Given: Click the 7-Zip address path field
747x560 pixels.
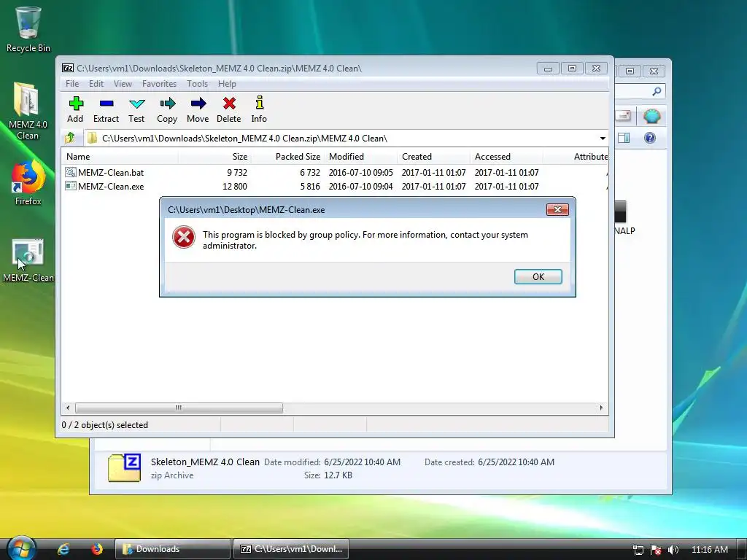Looking at the screenshot, I should (345, 138).
